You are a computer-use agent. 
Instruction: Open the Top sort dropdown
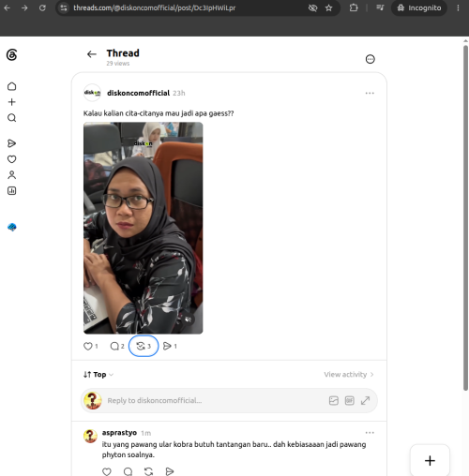98,374
